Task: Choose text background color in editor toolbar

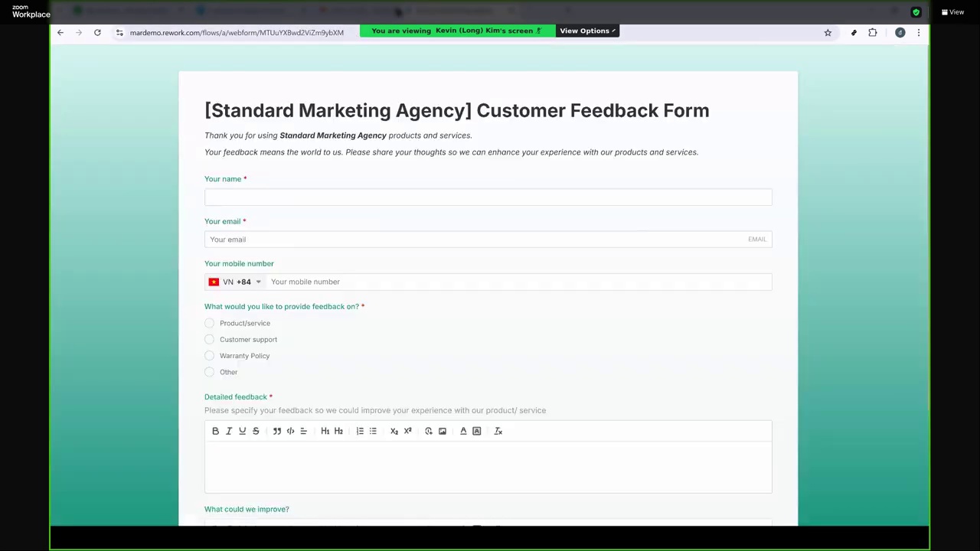Action: tap(476, 431)
